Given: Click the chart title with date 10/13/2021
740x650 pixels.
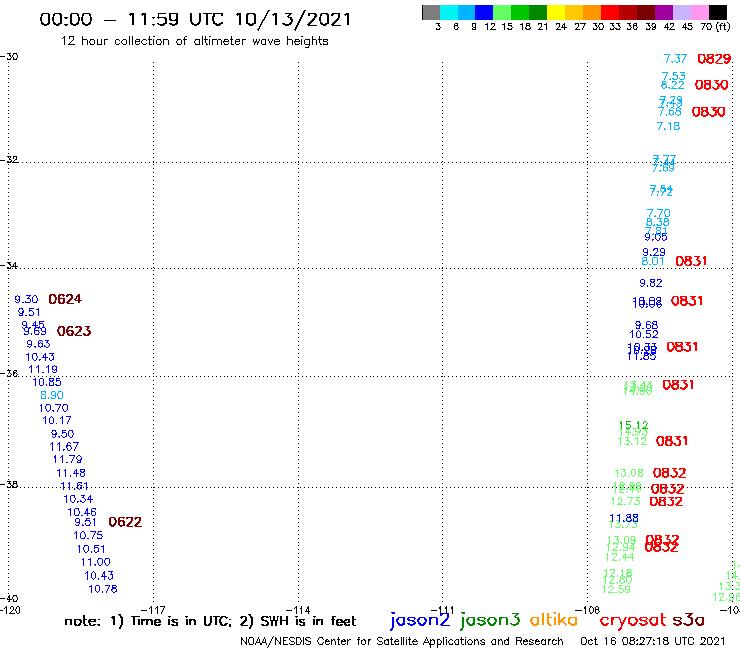Looking at the screenshot, I should point(195,19).
